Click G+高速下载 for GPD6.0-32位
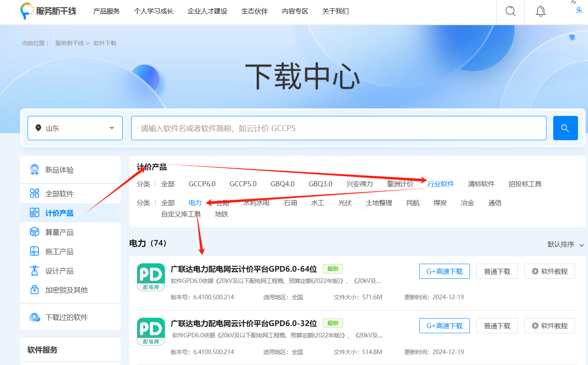The height and width of the screenshot is (365, 588). (444, 326)
